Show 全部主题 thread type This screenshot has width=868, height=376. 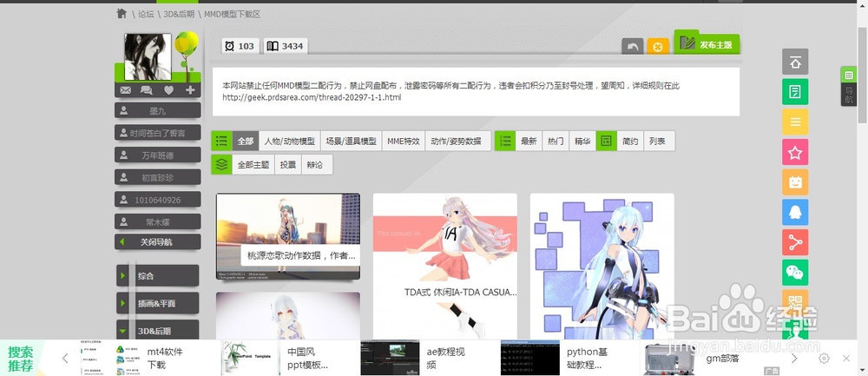tap(253, 164)
